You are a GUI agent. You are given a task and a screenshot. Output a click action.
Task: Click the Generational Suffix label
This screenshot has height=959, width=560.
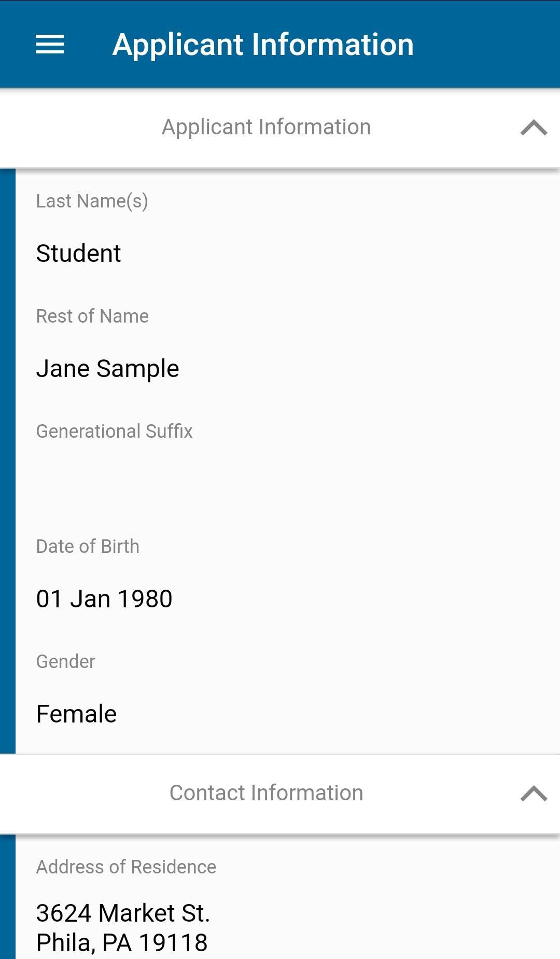[114, 432]
